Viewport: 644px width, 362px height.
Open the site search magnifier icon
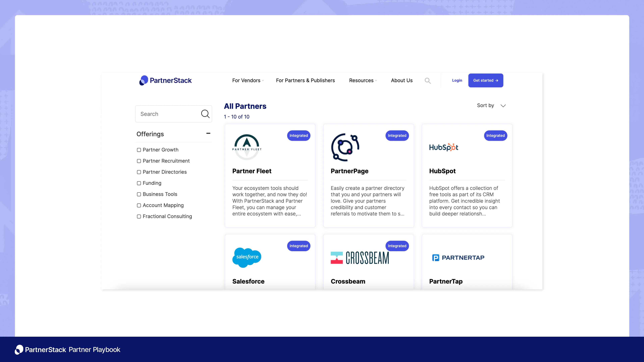427,80
